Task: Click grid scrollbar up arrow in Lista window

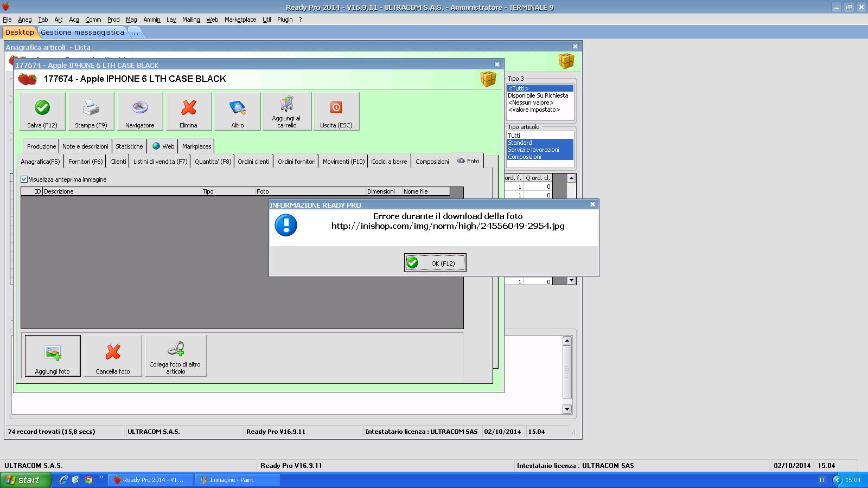Action: click(571, 178)
